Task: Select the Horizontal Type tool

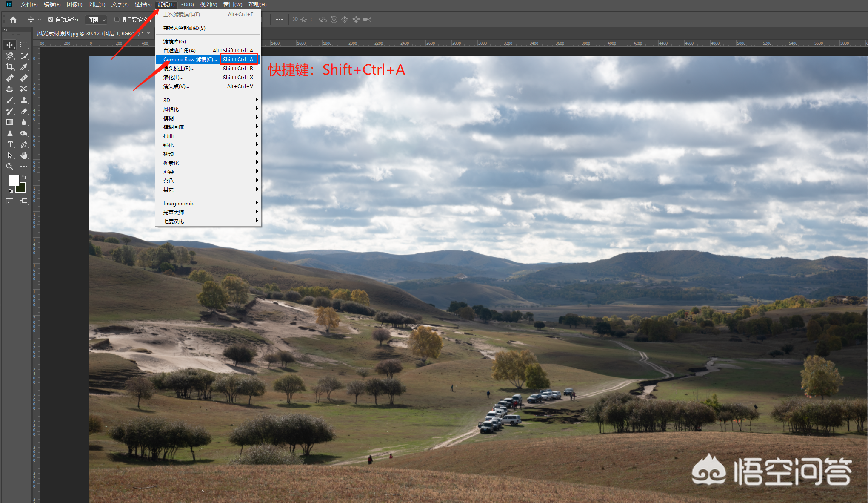Action: click(10, 144)
